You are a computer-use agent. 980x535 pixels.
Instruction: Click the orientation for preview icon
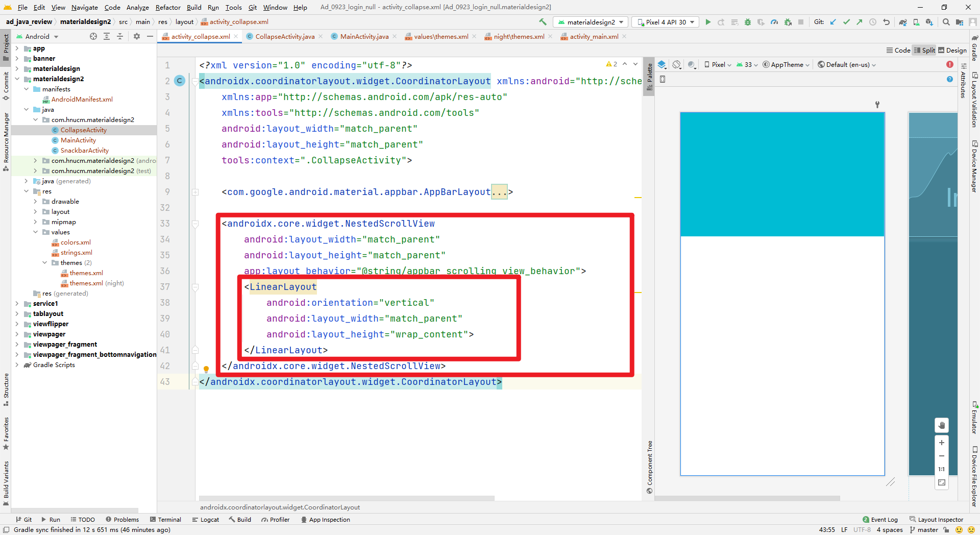pyautogui.click(x=677, y=65)
